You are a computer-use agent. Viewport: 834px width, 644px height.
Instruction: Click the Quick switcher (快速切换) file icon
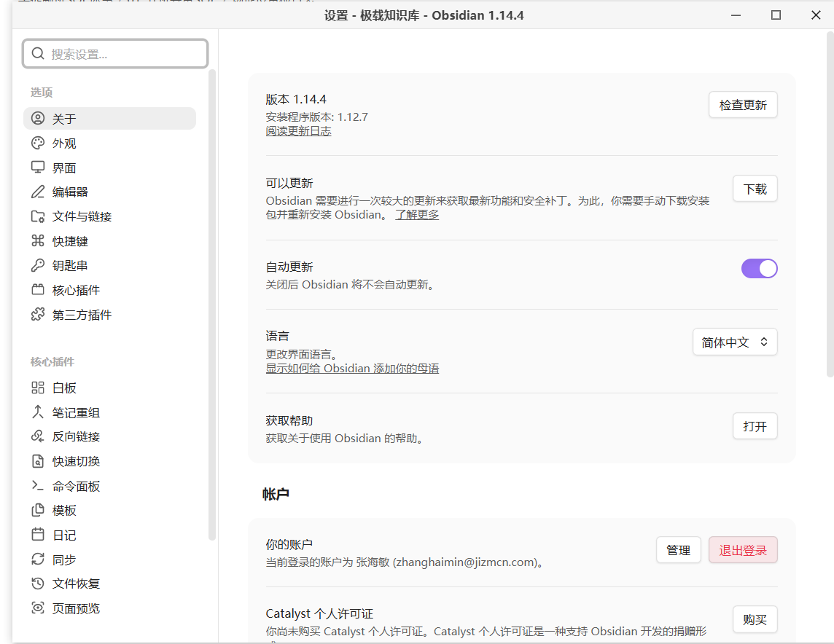tap(38, 460)
